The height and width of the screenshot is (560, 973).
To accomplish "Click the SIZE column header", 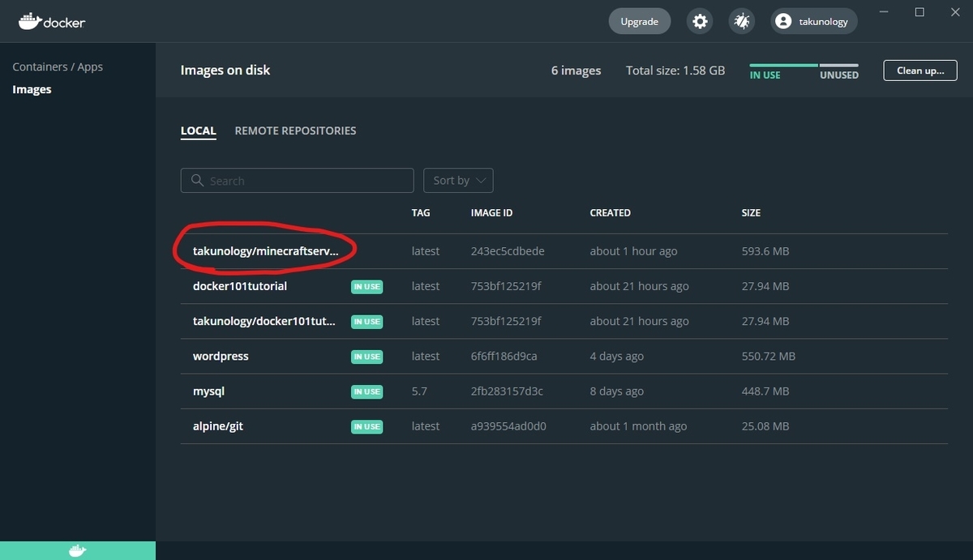I will coord(751,213).
